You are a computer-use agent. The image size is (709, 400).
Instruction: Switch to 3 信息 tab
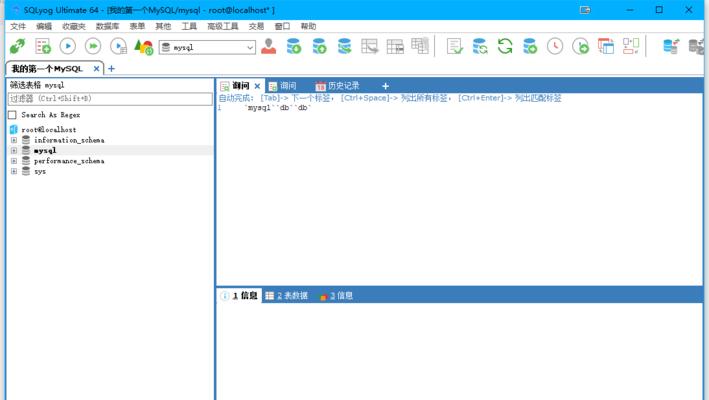pyautogui.click(x=336, y=296)
